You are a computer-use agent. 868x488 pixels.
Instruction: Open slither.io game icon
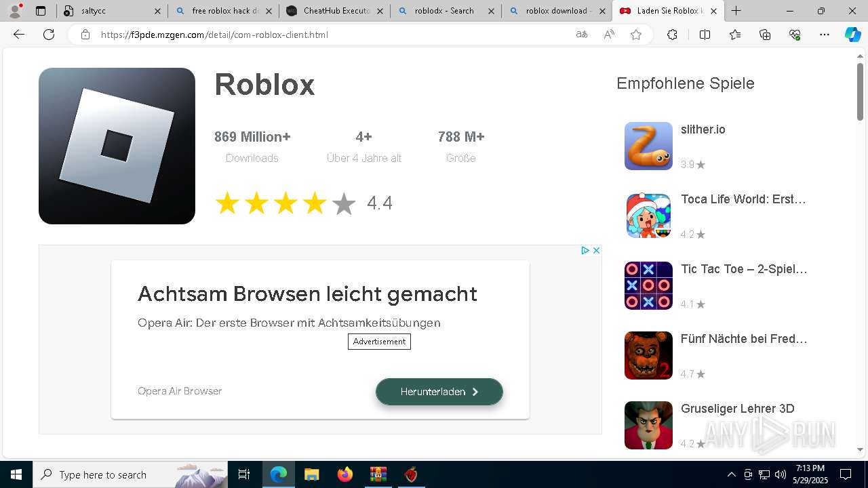click(648, 146)
